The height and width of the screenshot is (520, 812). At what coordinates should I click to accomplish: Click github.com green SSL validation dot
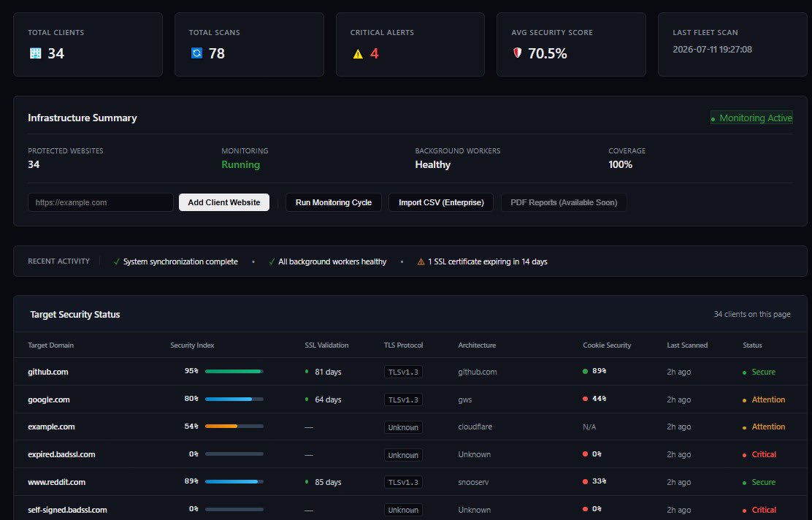(x=307, y=371)
